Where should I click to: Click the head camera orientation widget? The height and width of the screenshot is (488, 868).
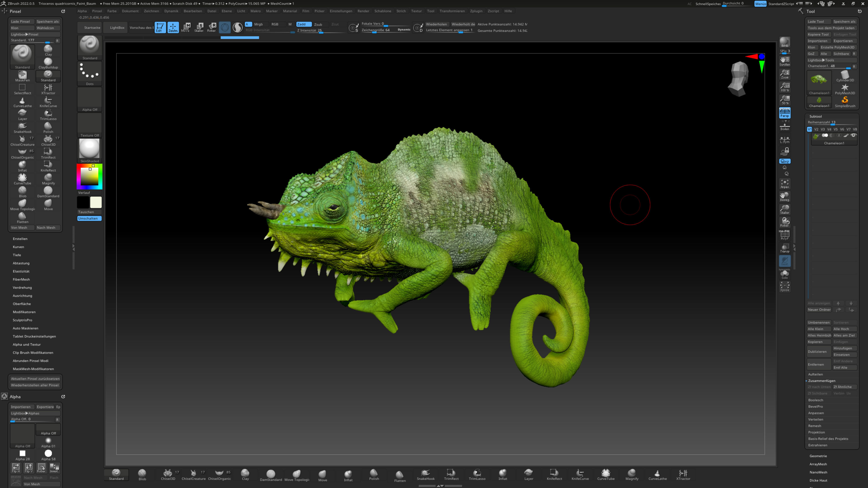[739, 79]
